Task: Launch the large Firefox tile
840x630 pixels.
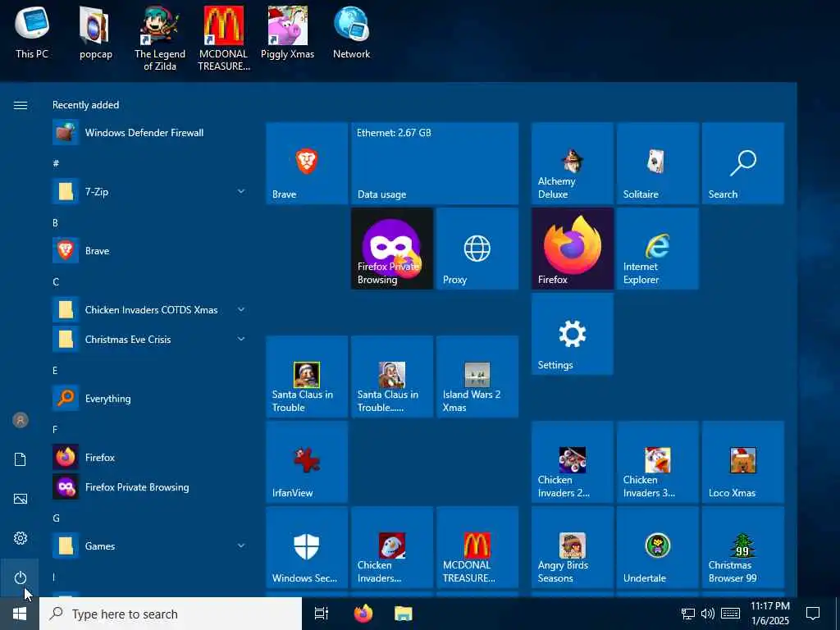Action: tap(572, 249)
